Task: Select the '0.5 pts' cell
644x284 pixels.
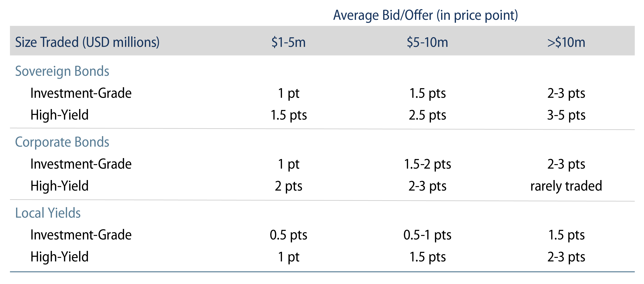Action: [x=288, y=235]
